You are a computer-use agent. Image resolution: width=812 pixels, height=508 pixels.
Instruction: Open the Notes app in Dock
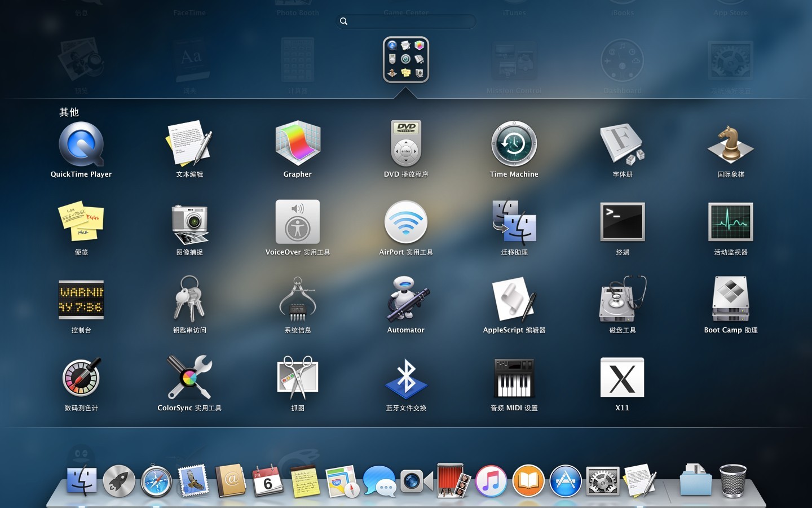305,481
